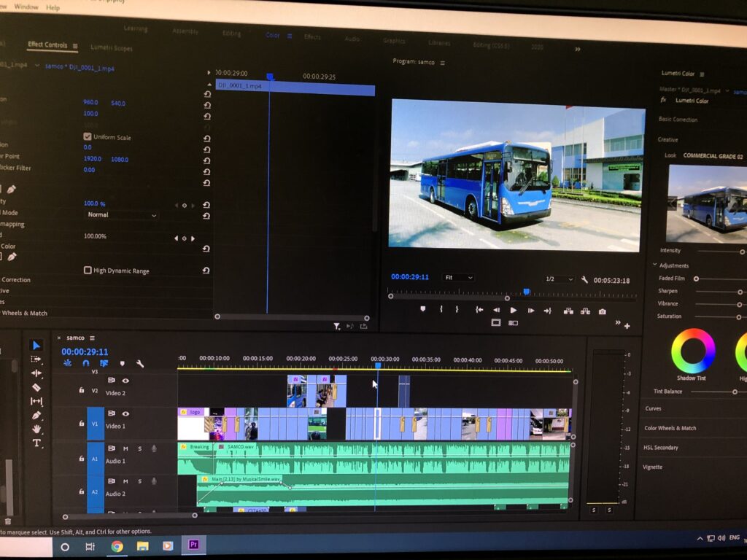Enable High Dynamic Range checkbox
The width and height of the screenshot is (747, 560).
coord(88,270)
